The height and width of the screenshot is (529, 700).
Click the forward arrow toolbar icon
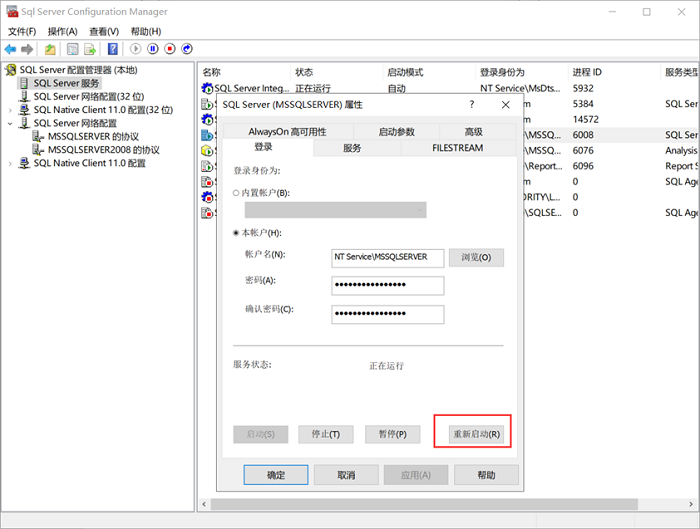pyautogui.click(x=27, y=49)
